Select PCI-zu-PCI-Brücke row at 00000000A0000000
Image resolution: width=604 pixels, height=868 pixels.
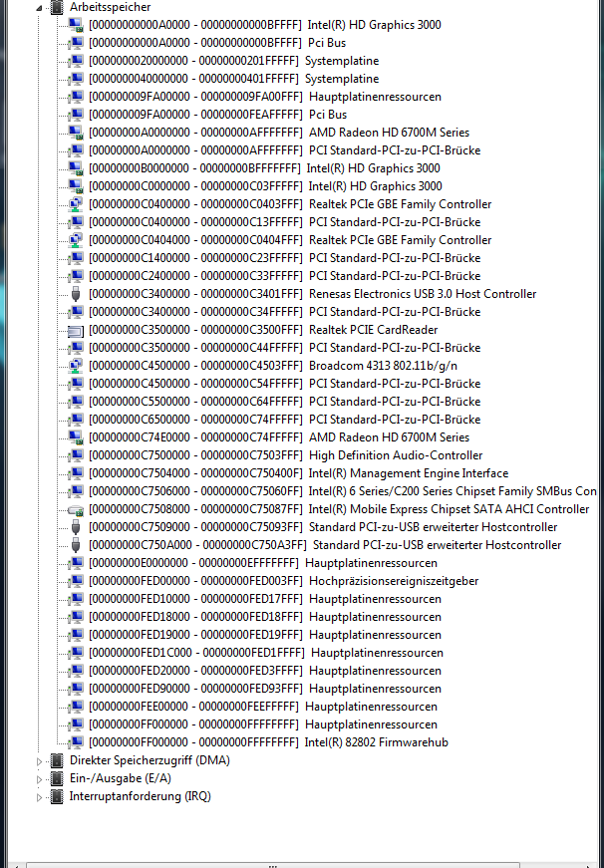click(284, 150)
